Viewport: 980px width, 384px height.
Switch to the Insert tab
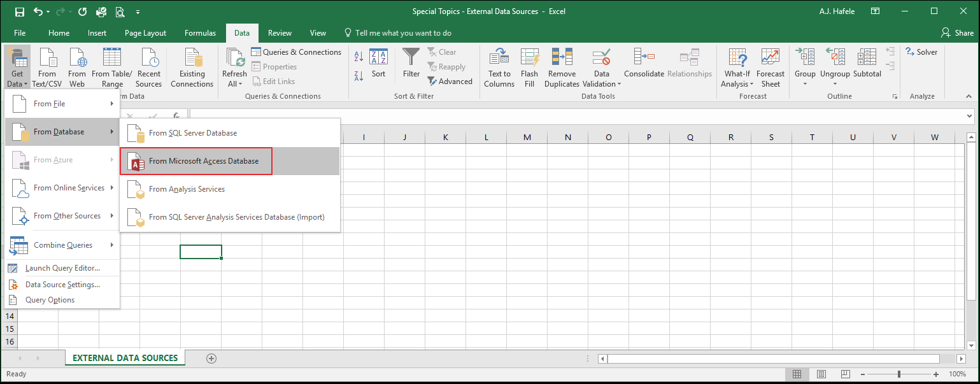tap(97, 33)
